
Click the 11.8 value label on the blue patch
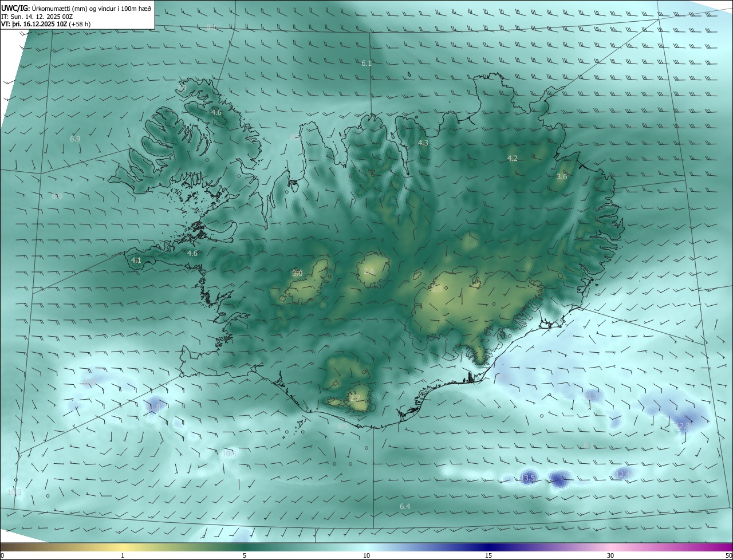pos(153,408)
